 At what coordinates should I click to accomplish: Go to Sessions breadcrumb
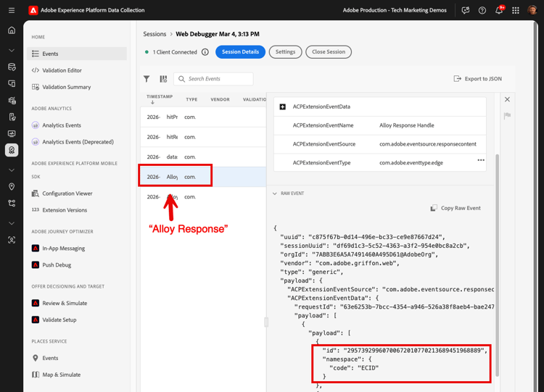(x=154, y=34)
